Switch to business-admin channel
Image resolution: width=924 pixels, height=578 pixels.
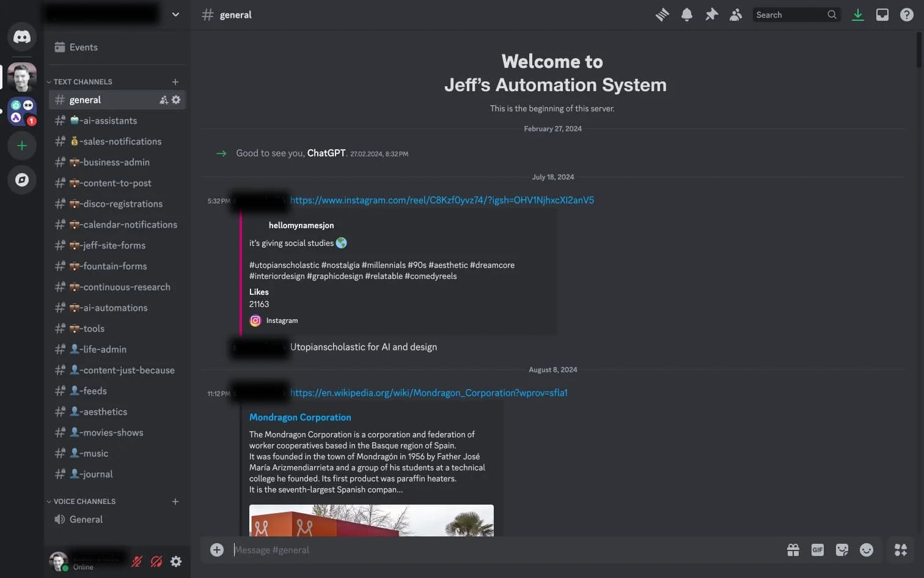117,162
